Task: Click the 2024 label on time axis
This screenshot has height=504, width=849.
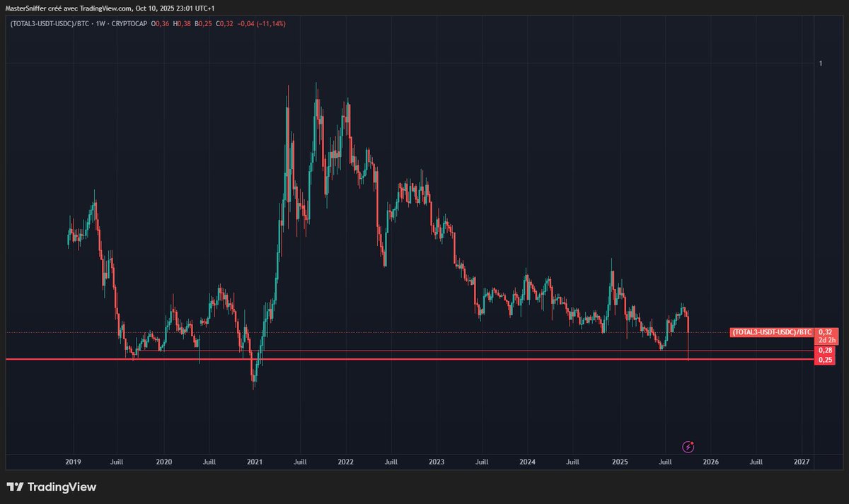Action: (528, 461)
